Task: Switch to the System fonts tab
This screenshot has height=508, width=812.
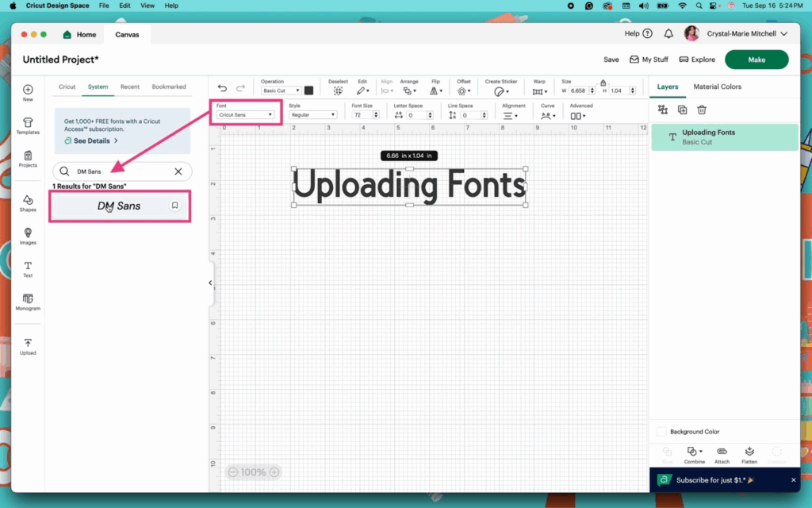Action: tap(98, 87)
